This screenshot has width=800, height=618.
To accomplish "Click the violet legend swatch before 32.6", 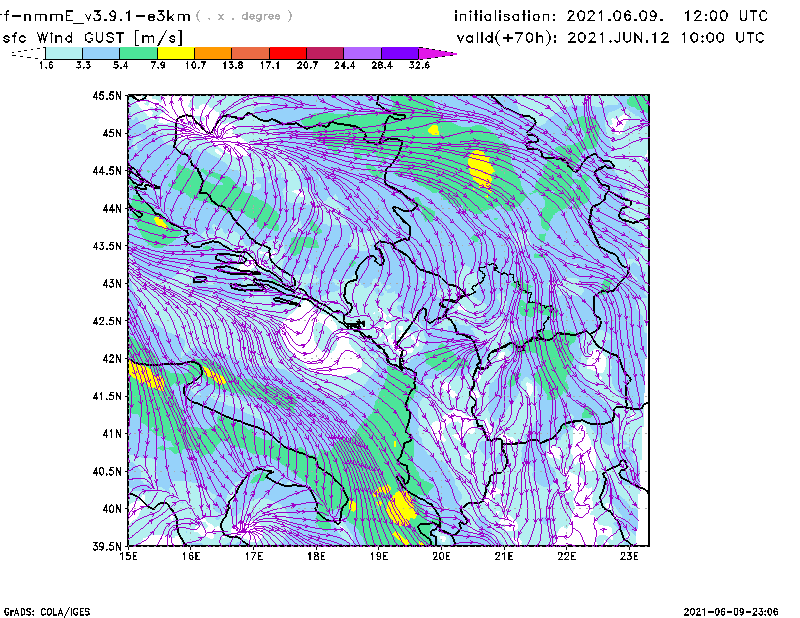I will (400, 53).
